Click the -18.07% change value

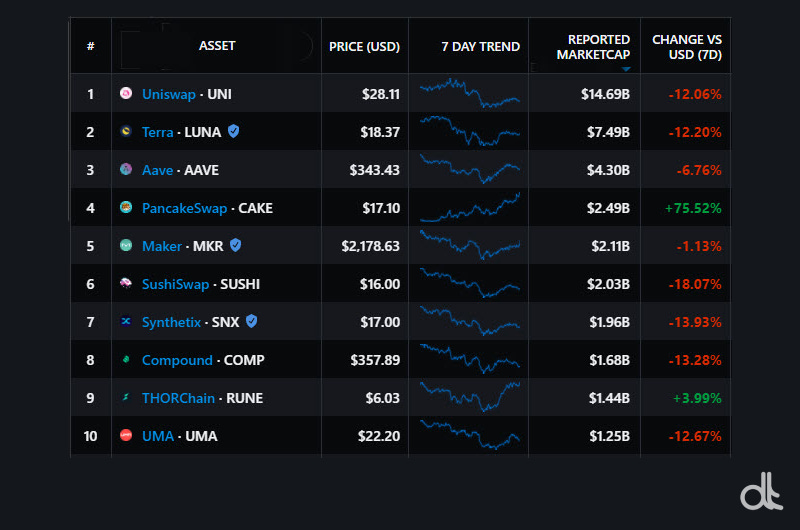695,284
